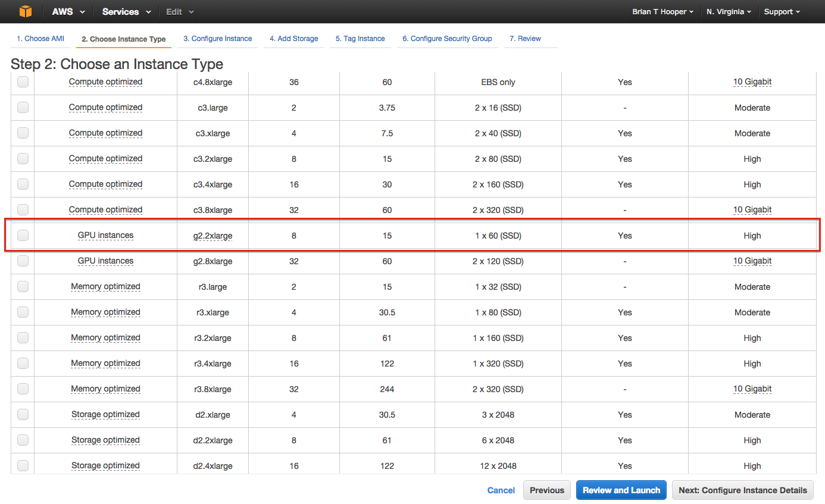The width and height of the screenshot is (825, 504).
Task: Open the N. Virginia region selector
Action: click(729, 11)
